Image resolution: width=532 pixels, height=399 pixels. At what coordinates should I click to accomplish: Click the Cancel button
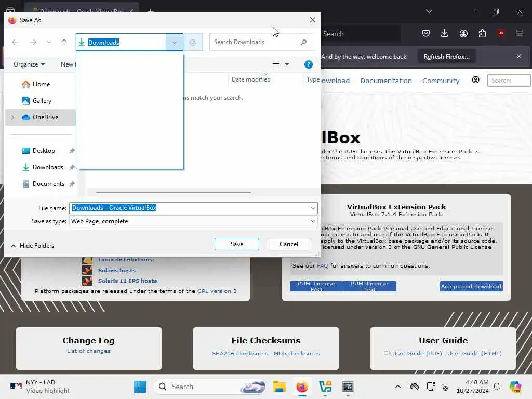click(289, 244)
